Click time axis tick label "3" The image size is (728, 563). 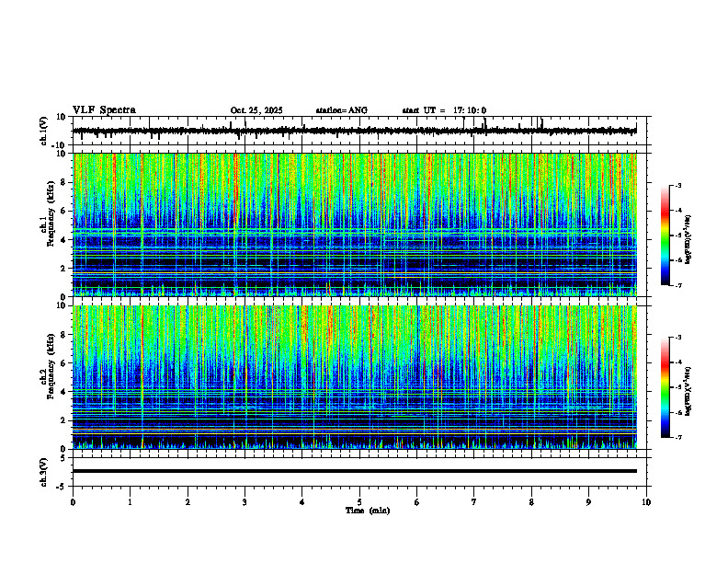pos(245,502)
